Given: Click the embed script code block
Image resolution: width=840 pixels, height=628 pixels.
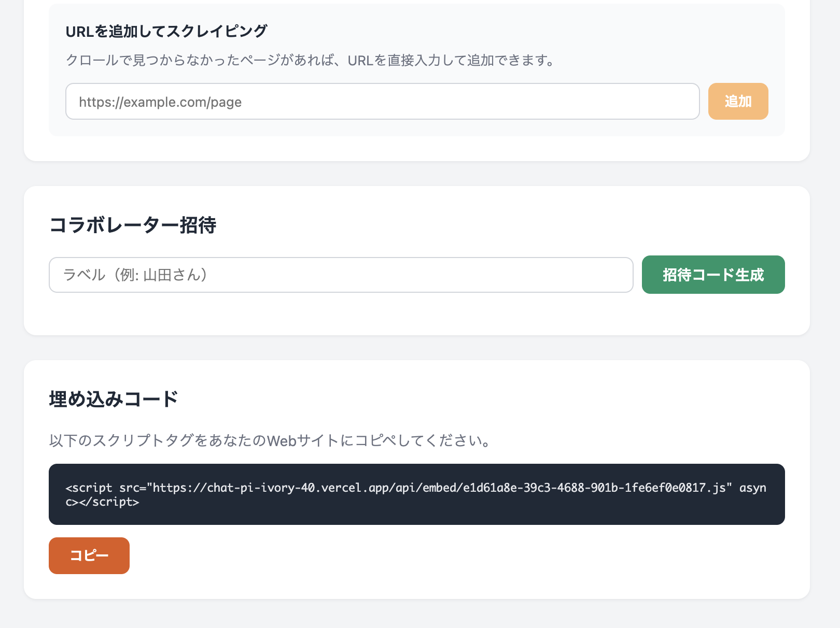Looking at the screenshot, I should (x=416, y=494).
